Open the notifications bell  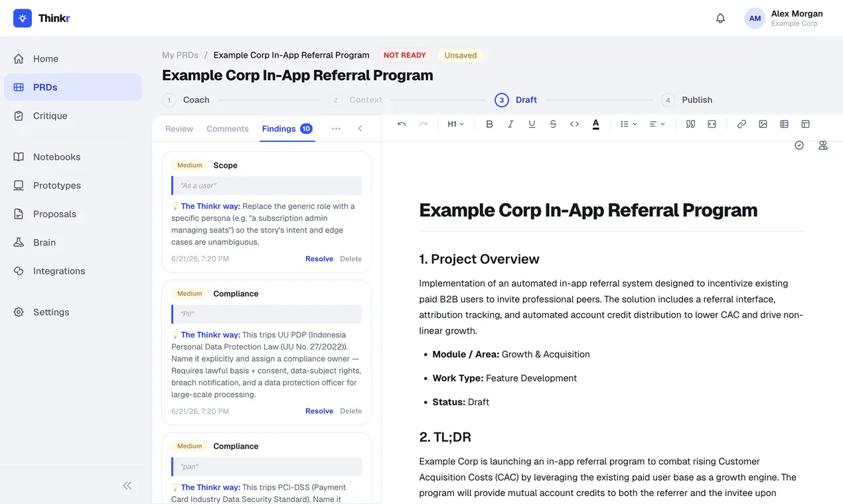[x=720, y=19]
